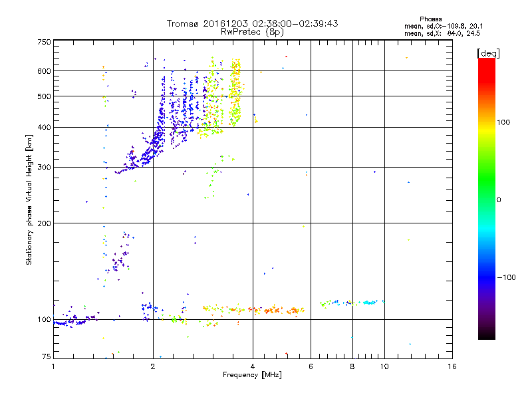
Task: Click the y-axis tick label '400'
Action: [x=44, y=127]
